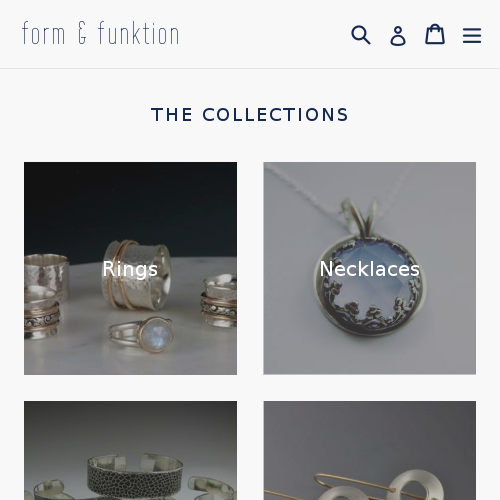Open the Necklaces collection text label
The width and height of the screenshot is (500, 500).
pyautogui.click(x=370, y=269)
